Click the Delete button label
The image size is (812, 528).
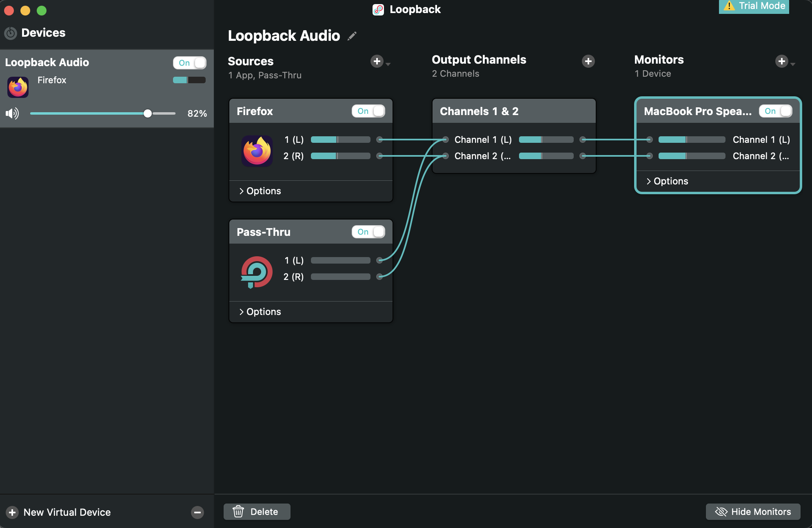pos(264,512)
